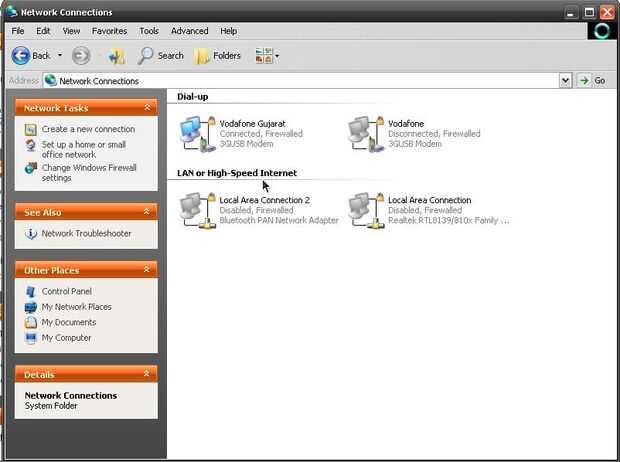620x462 pixels.
Task: Click the My Computer icon
Action: (x=30, y=338)
